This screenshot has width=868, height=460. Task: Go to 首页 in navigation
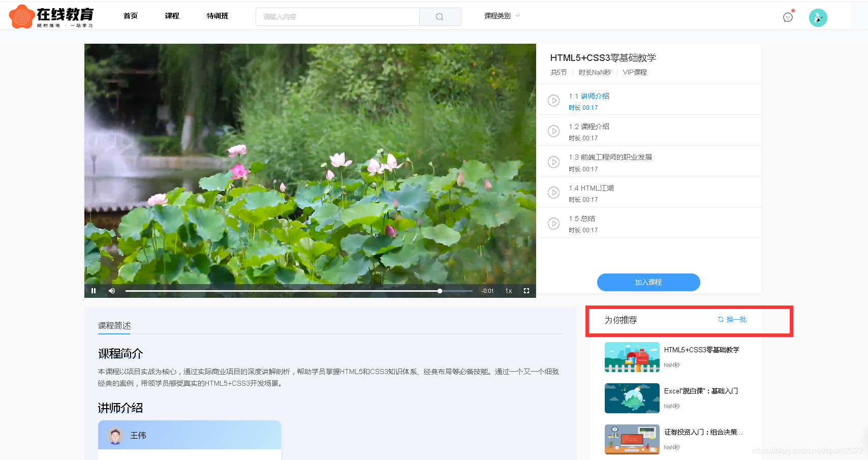tap(131, 16)
